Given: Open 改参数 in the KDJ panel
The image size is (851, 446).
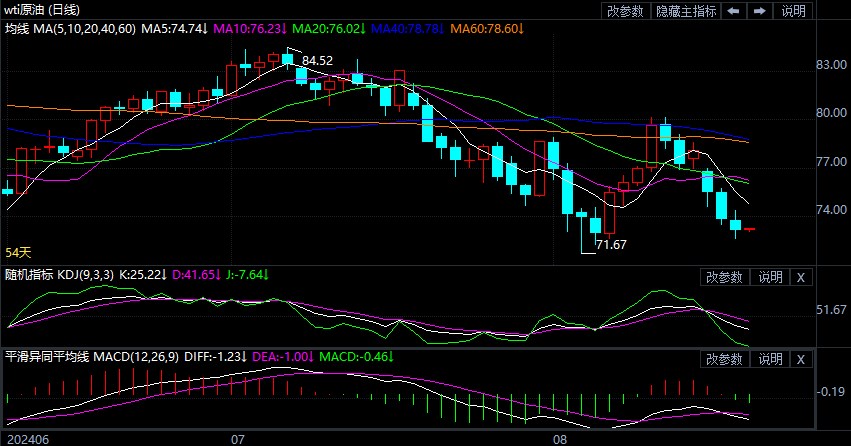Looking at the screenshot, I should 724,277.
